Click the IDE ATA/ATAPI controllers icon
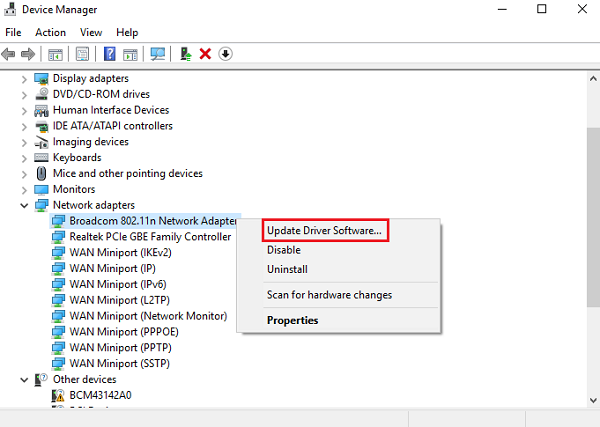 click(x=41, y=126)
